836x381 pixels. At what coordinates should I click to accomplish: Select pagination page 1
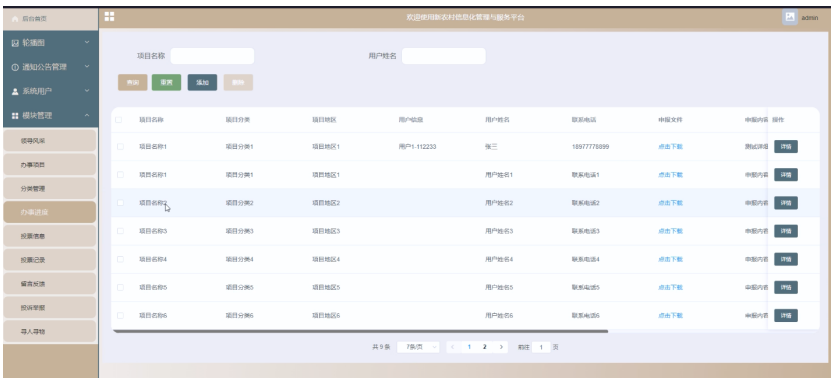[x=469, y=347]
